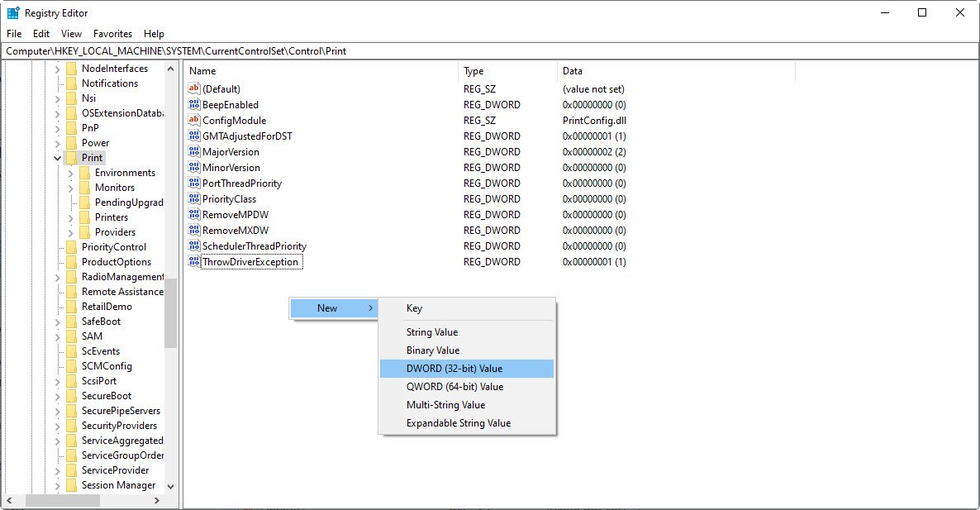The height and width of the screenshot is (510, 980).
Task: Click the ScsiPort folder icon
Action: click(x=71, y=381)
